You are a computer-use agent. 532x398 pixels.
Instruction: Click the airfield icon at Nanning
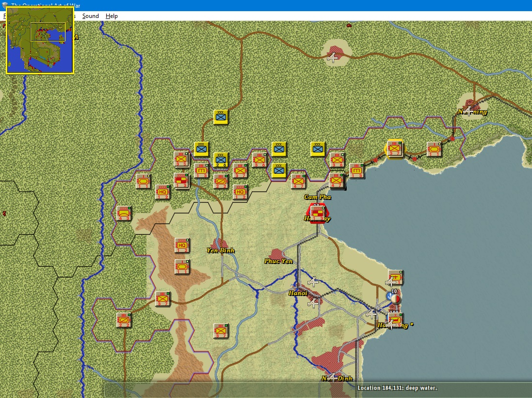click(468, 111)
